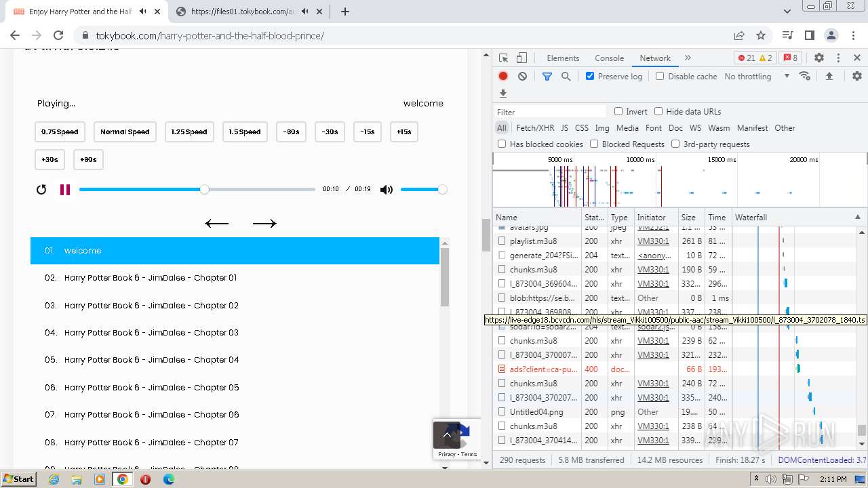Sort by Waterfall column arrow
The height and width of the screenshot is (488, 868).
pos(857,218)
